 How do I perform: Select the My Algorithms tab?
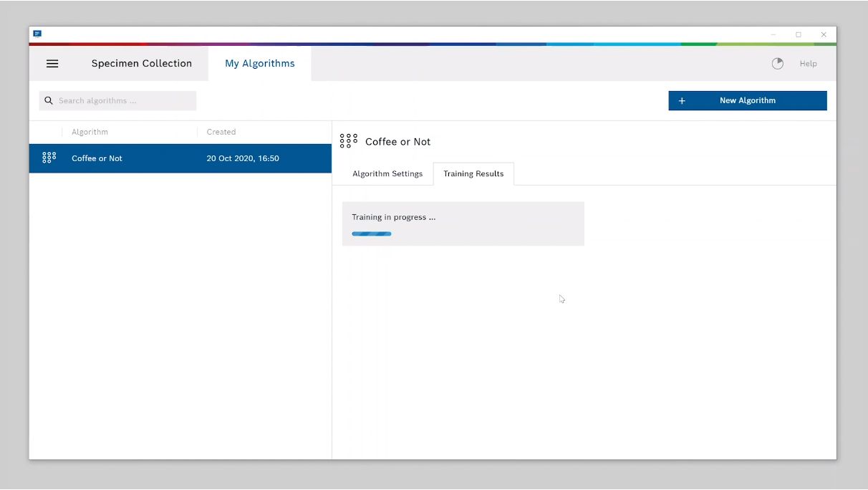click(x=260, y=64)
